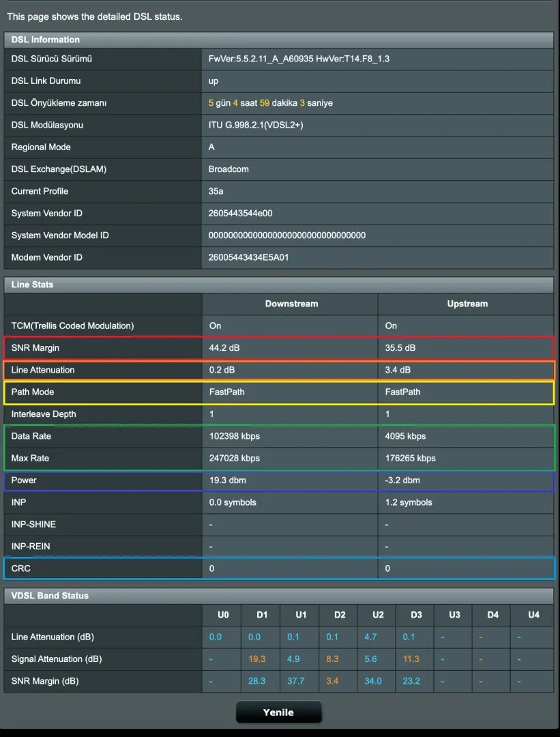
Task: Click downstream Line Attenuation 0.2 dB
Action: tap(222, 370)
